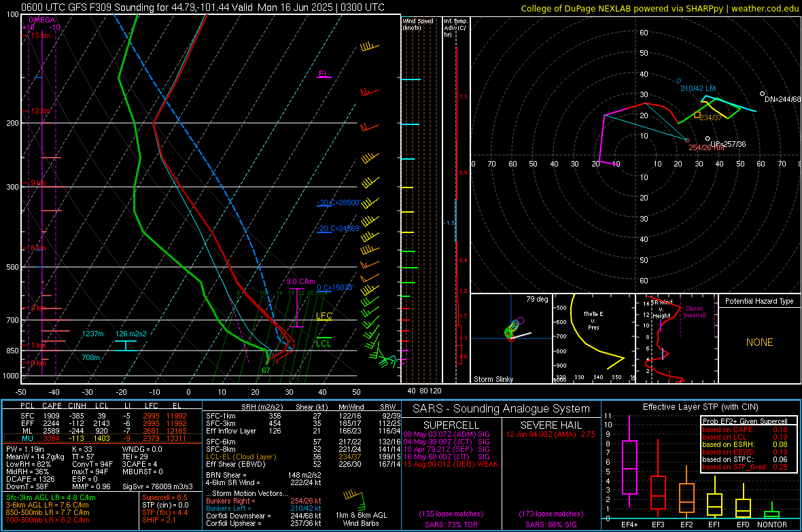Click the 126 m2s2 inflow SRH value
Screen dimensions: 802x532
(131, 334)
